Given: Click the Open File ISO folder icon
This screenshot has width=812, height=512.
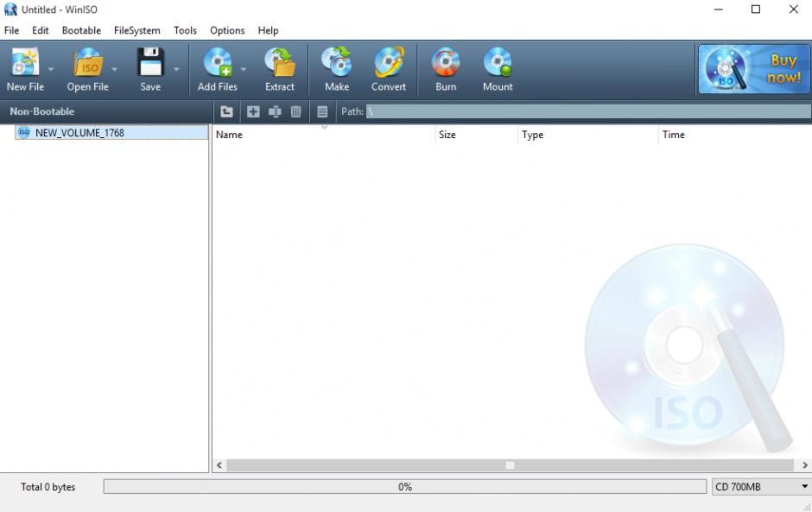Looking at the screenshot, I should [x=87, y=62].
